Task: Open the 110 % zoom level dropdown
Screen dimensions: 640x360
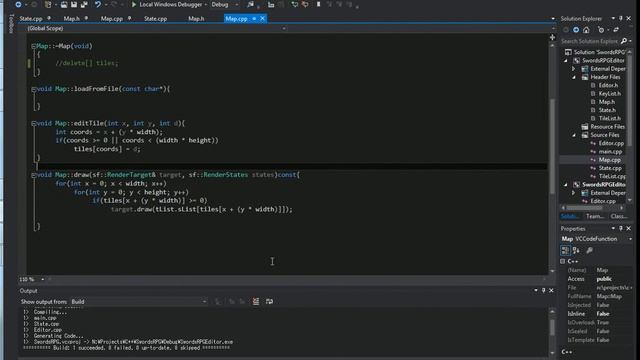Action: point(42,280)
